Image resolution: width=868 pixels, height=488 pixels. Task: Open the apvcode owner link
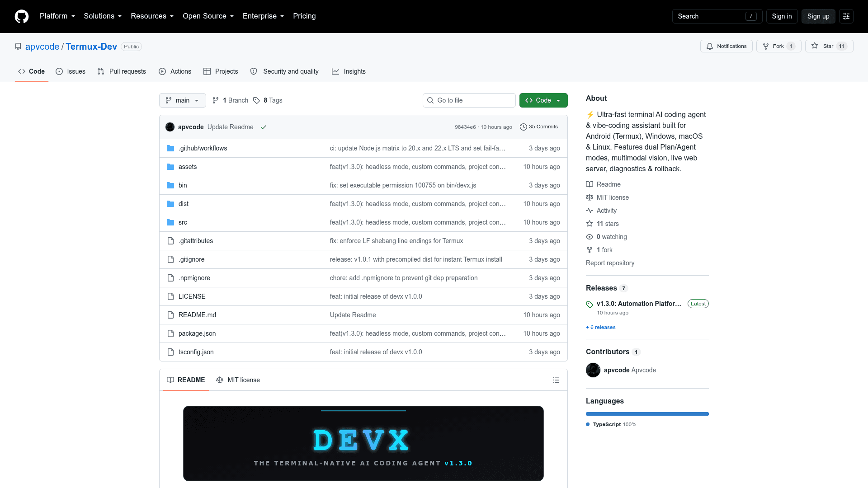pos(42,47)
